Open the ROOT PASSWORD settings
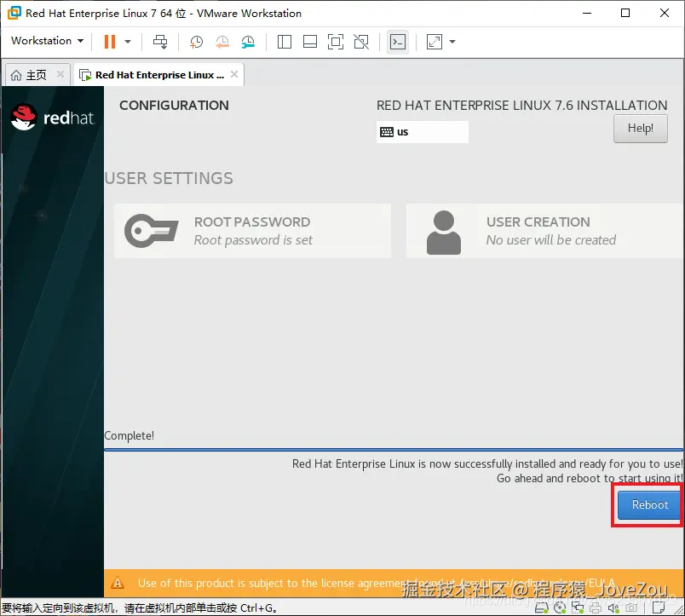 (x=252, y=231)
